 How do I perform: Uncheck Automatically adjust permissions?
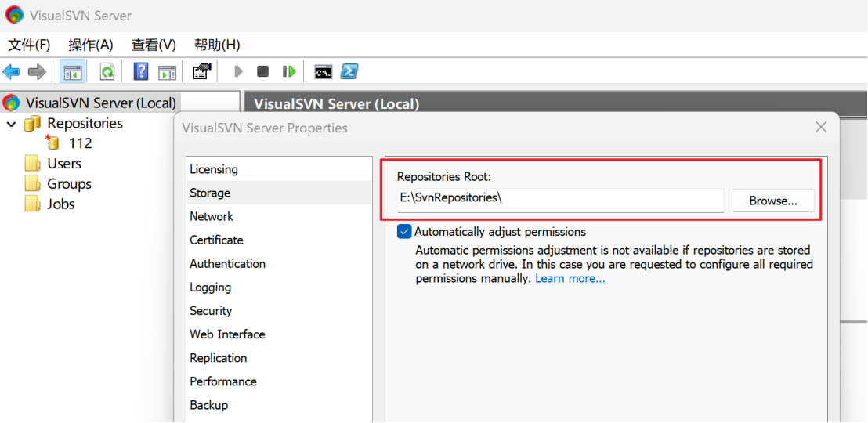tap(404, 232)
